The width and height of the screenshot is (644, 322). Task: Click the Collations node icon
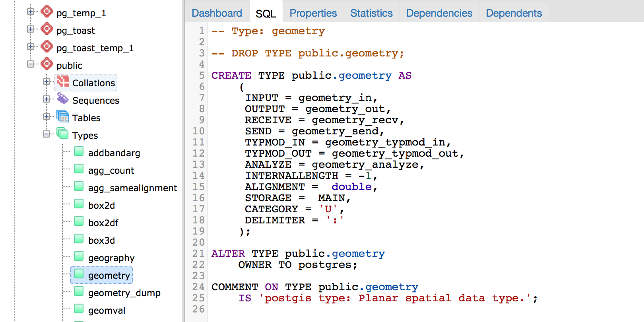click(x=63, y=81)
